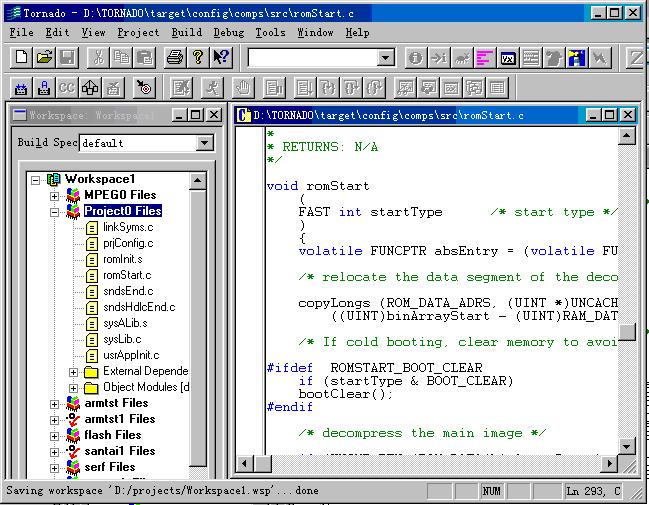Click the Paste clipboard icon

145,58
